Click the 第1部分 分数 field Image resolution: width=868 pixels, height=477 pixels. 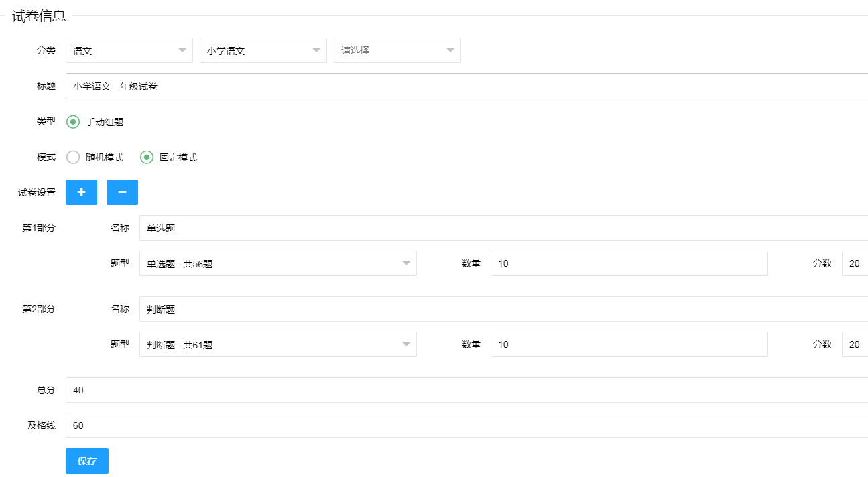click(855, 263)
